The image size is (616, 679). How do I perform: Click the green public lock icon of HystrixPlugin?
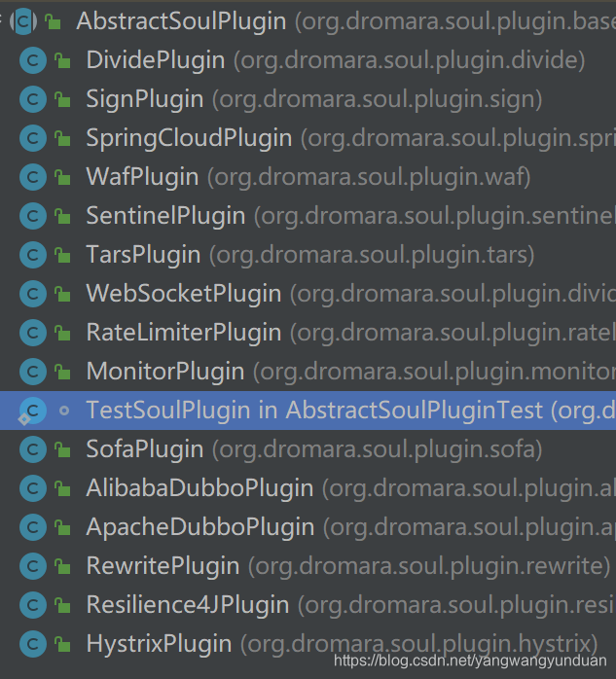coord(62,644)
